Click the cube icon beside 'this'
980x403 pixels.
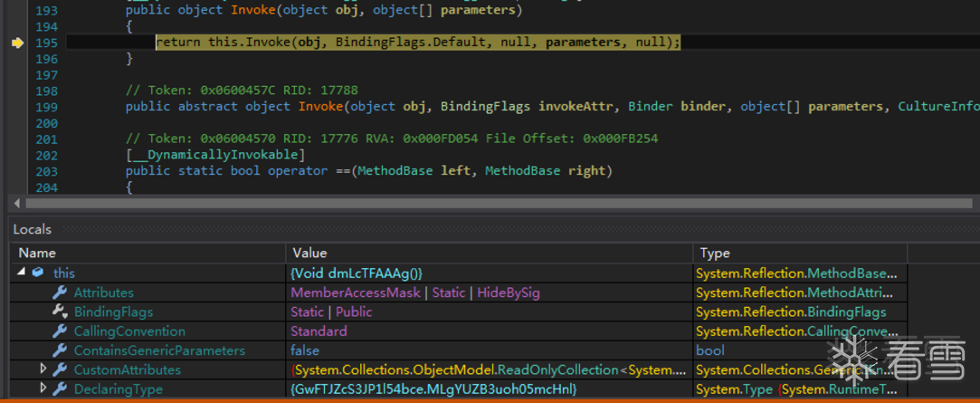[38, 273]
